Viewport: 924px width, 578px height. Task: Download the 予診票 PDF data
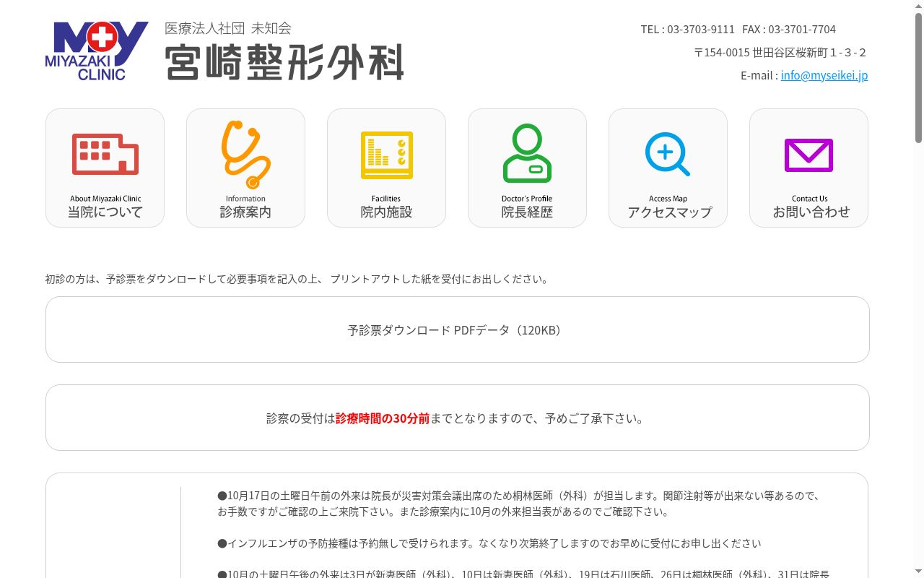(457, 329)
